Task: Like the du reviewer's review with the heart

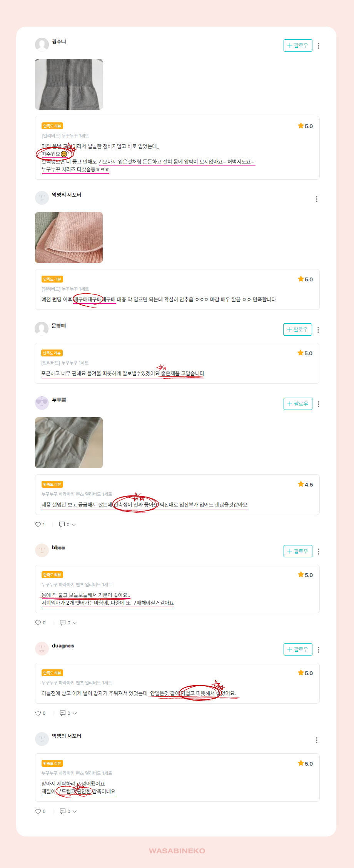Action: click(x=38, y=713)
